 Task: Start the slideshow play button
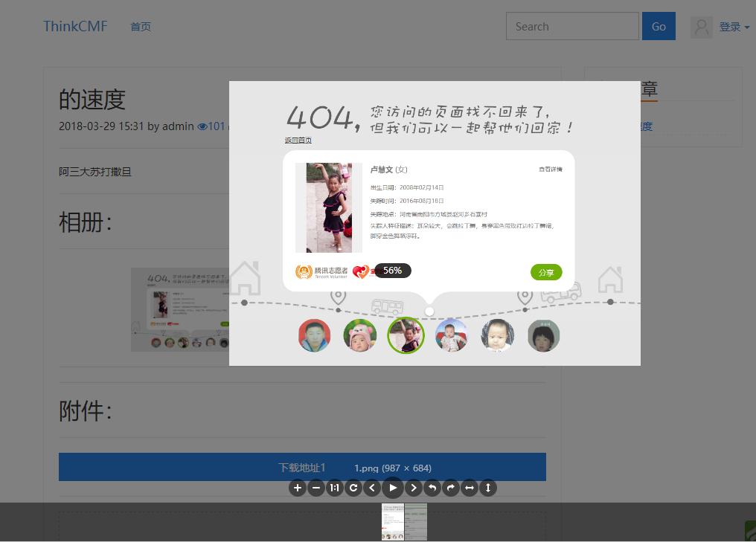393,488
